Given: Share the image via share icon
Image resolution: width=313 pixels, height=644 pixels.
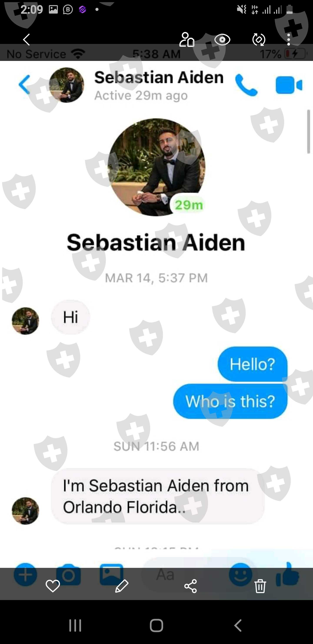Looking at the screenshot, I should click(x=191, y=586).
